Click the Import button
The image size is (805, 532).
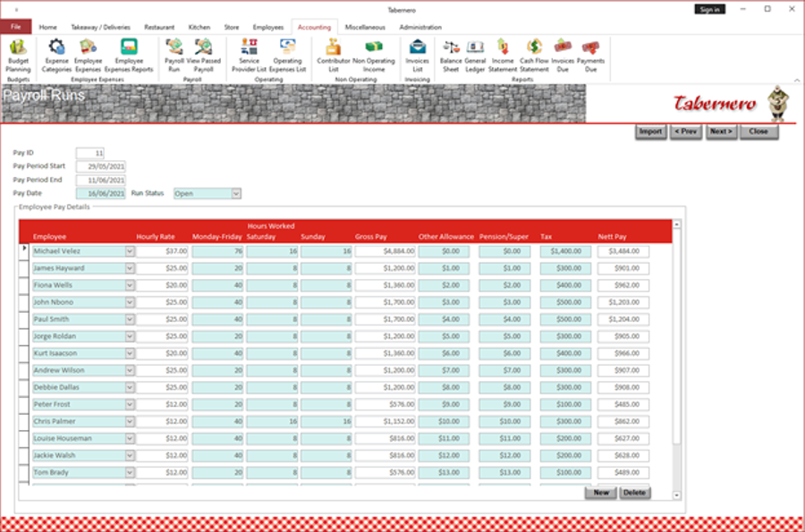(650, 131)
